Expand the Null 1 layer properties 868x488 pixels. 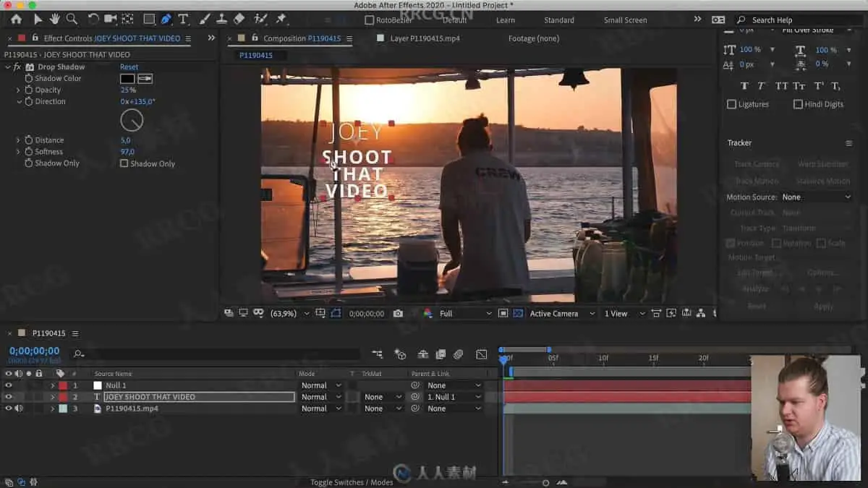(52, 385)
